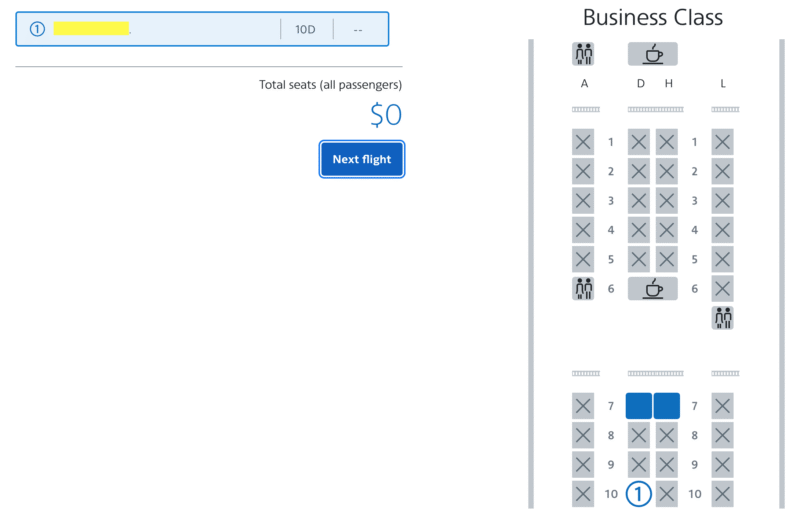
Task: Select available seat 7H
Action: coord(667,406)
